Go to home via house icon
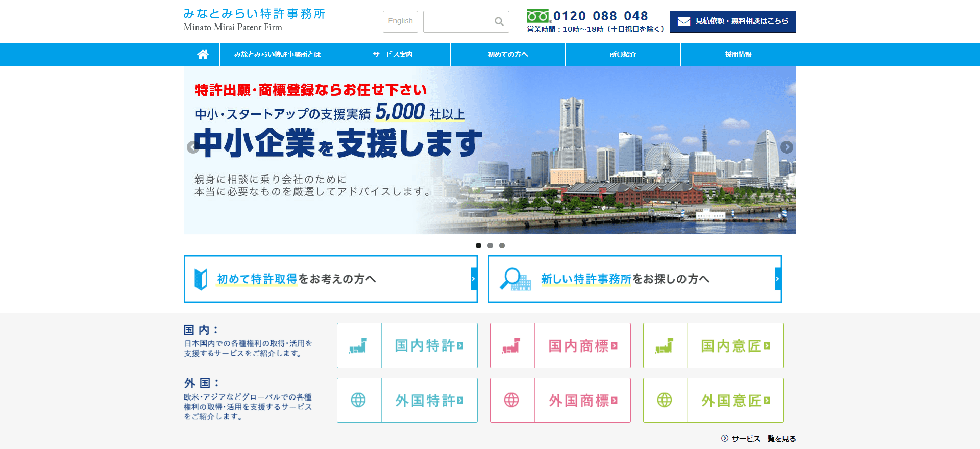This screenshot has width=980, height=449. [x=203, y=54]
